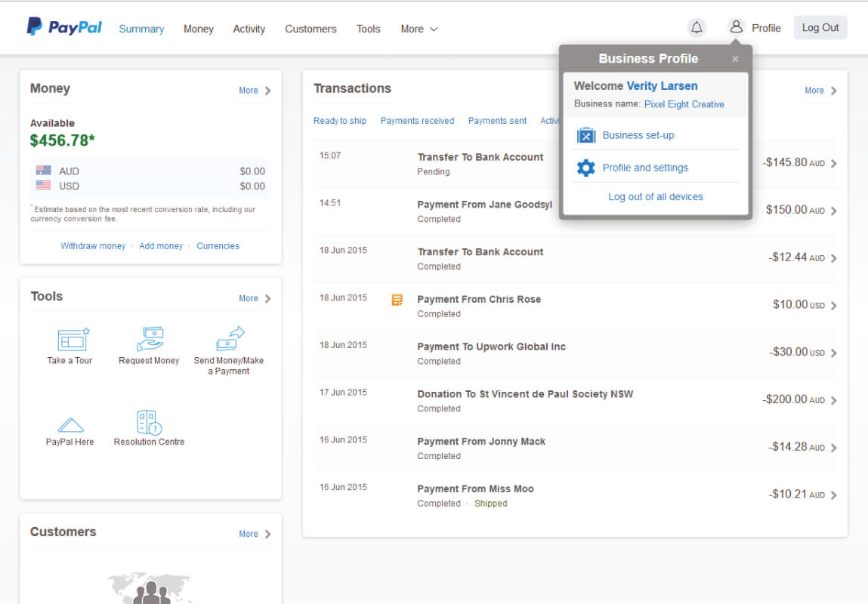
Task: Open the Money menu item
Action: point(198,29)
